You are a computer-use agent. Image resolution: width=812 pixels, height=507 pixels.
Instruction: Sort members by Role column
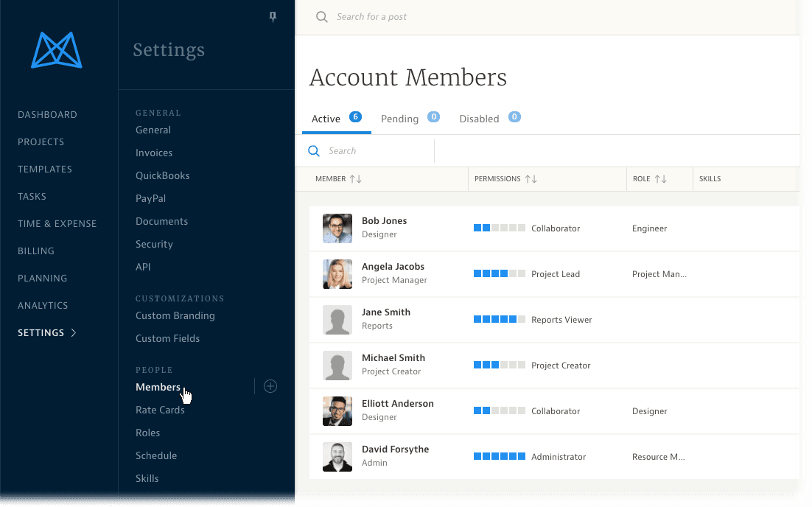tap(660, 179)
